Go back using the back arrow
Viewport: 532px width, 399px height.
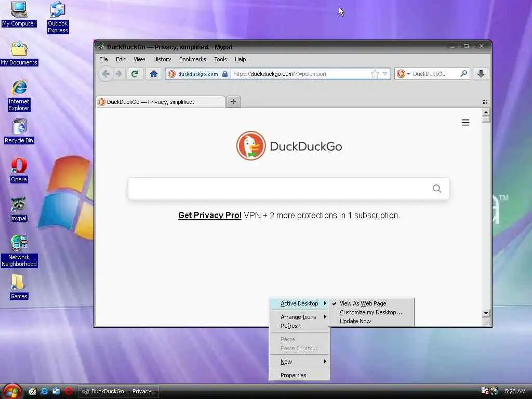[106, 74]
